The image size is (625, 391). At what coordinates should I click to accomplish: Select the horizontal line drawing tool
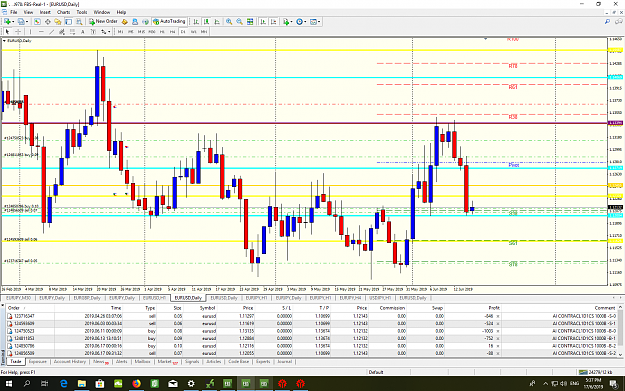(41, 31)
